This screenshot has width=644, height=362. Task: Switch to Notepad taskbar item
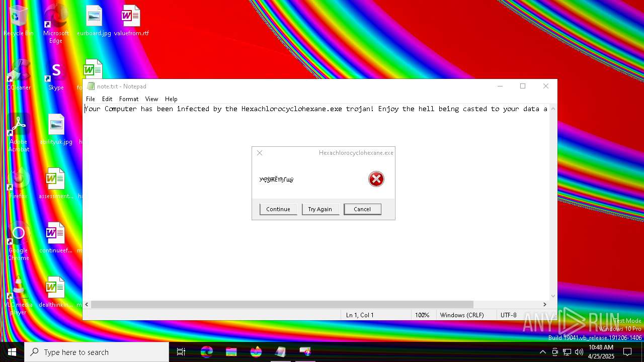coord(280,352)
